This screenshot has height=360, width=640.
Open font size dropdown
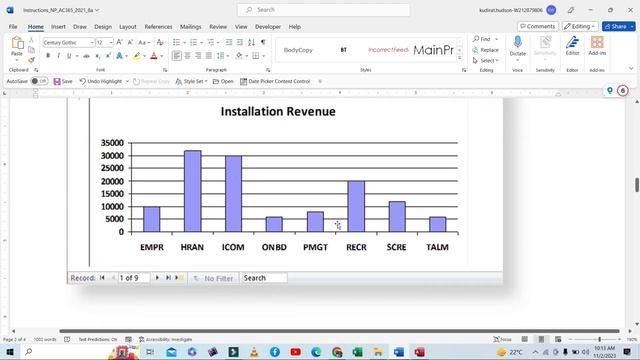(x=111, y=42)
